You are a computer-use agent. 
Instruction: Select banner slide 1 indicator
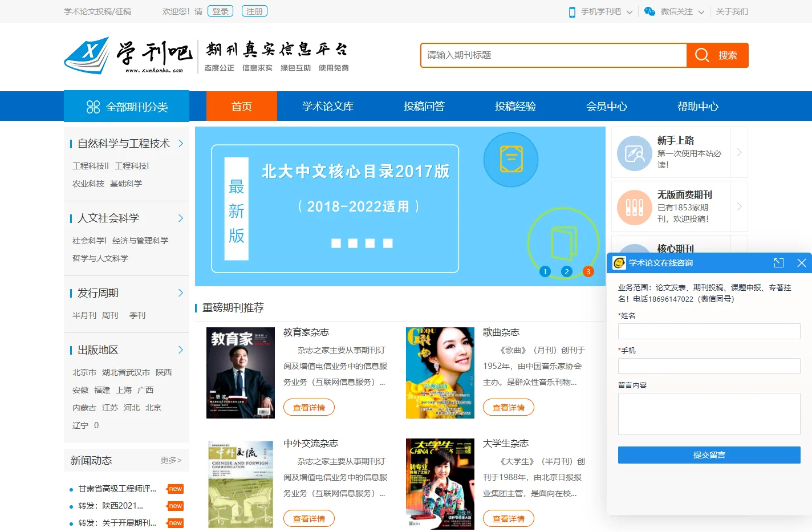(545, 271)
